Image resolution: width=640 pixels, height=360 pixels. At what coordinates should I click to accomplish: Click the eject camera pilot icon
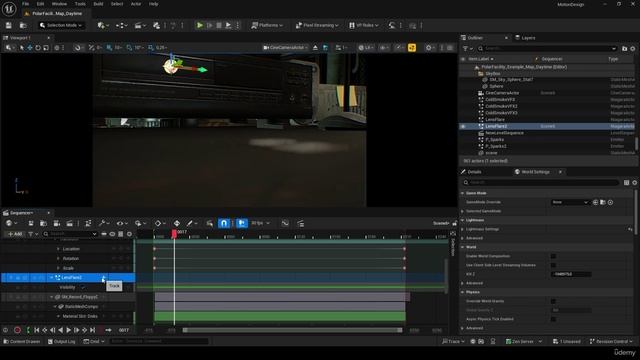[316, 48]
